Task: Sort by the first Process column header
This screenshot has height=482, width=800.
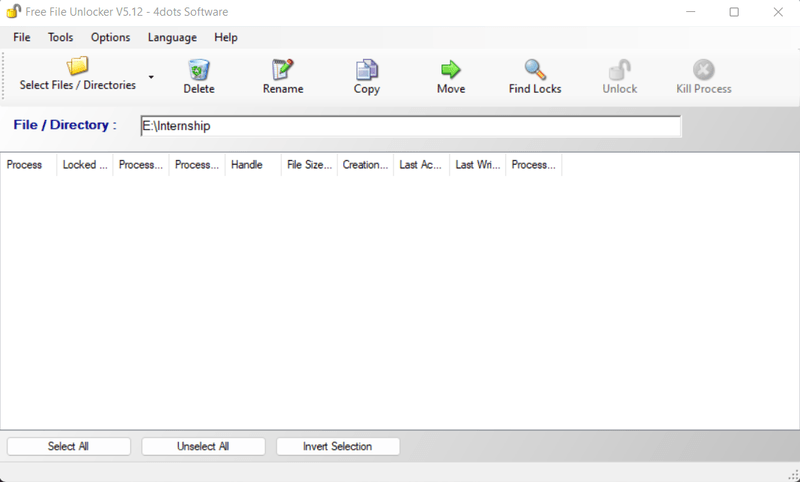Action: [x=29, y=165]
